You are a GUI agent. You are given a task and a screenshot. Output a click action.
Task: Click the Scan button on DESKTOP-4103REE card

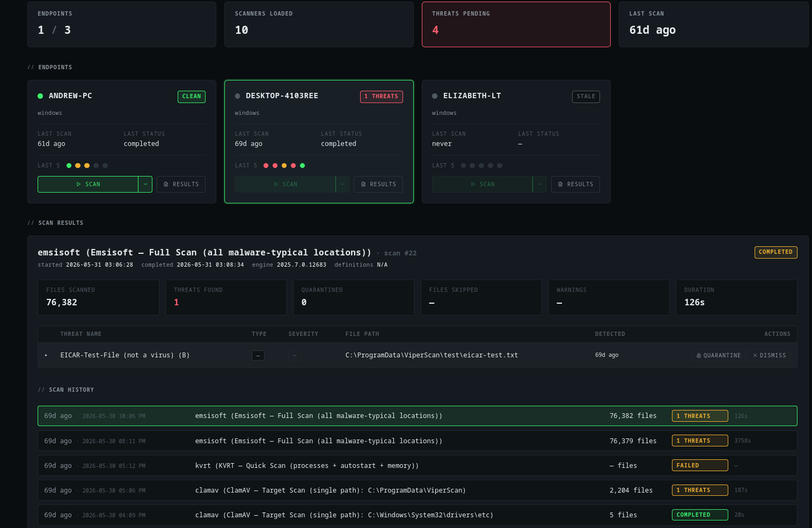(285, 184)
